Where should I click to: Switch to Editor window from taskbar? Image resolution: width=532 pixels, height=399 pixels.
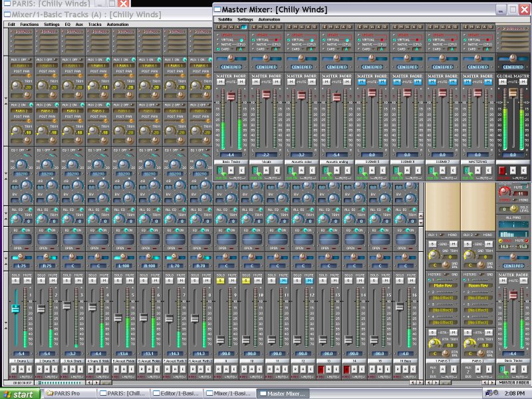(x=176, y=394)
